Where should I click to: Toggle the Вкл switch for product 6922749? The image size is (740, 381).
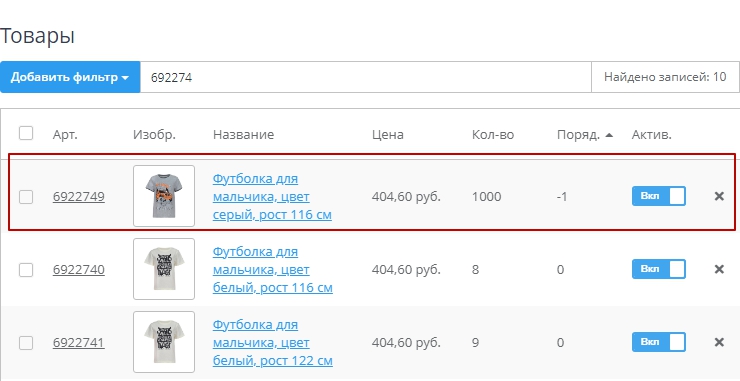click(658, 196)
